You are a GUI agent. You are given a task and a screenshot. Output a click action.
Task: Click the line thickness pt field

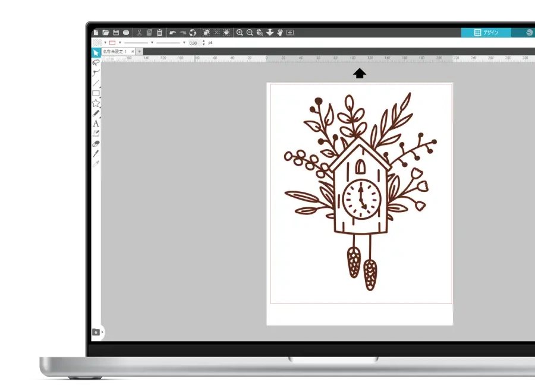coord(193,43)
